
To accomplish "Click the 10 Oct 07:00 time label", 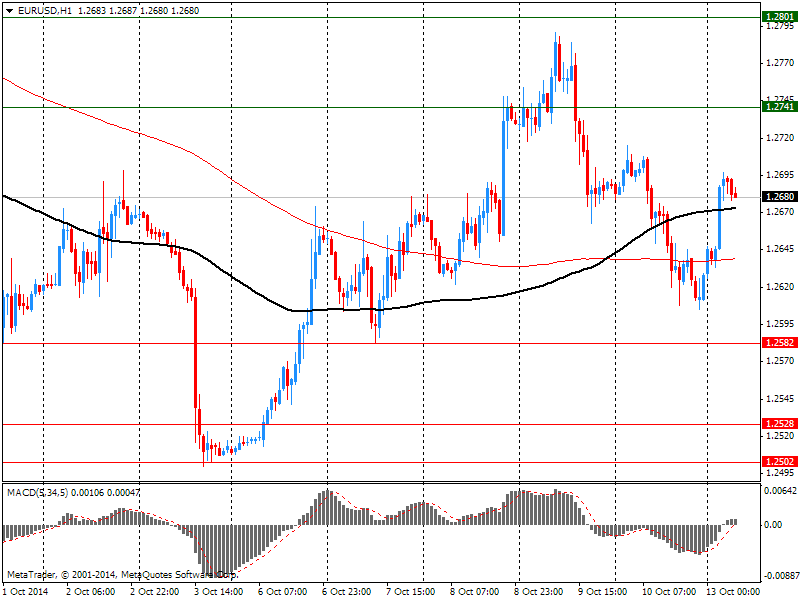I will click(x=669, y=591).
